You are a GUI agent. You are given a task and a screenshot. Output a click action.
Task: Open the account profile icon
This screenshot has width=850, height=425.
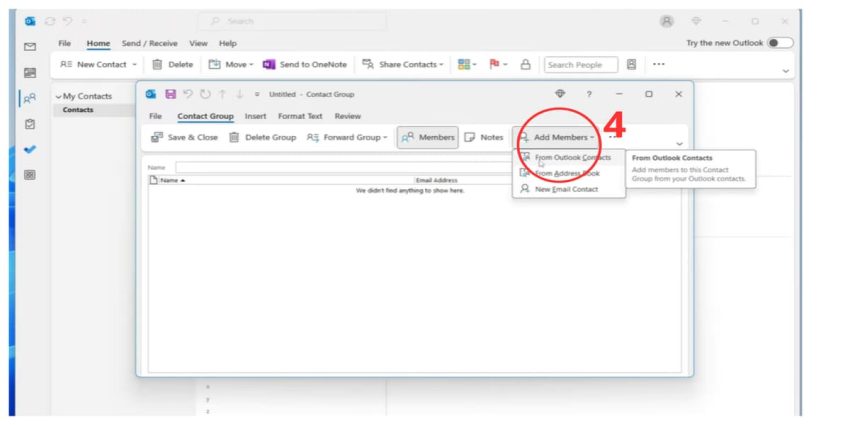[x=666, y=21]
